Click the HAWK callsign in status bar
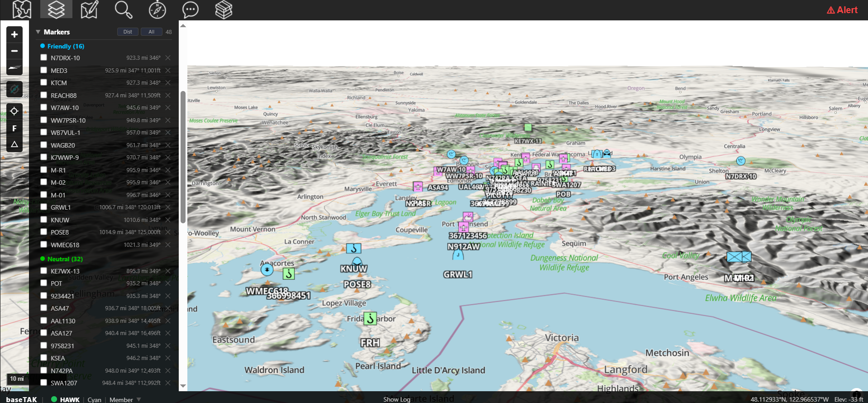868x403 pixels. pos(70,399)
